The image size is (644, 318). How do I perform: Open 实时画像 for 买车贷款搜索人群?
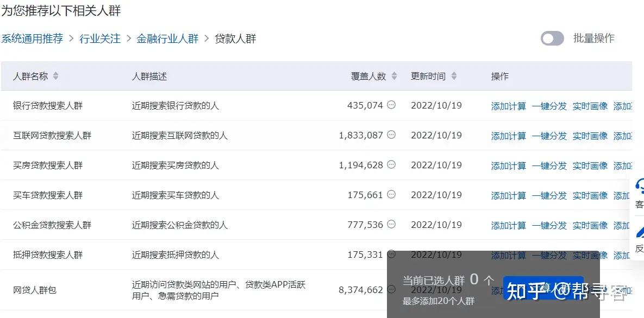click(590, 196)
